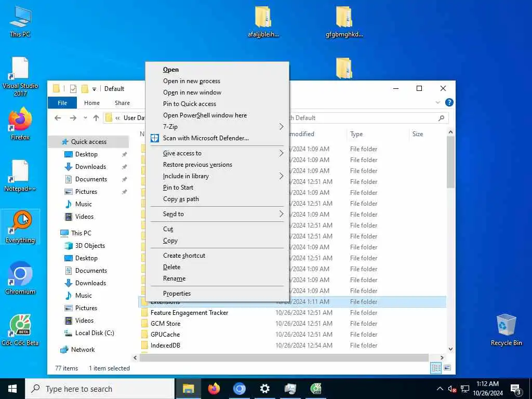532x399 pixels.
Task: Select the gfgbmghkd... zipped folder on desktop
Action: (344, 21)
